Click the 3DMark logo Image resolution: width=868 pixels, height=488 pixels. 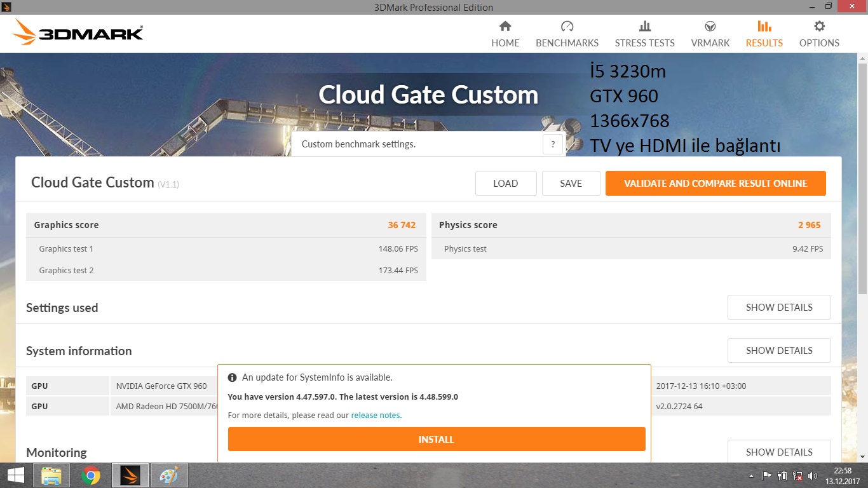click(78, 32)
